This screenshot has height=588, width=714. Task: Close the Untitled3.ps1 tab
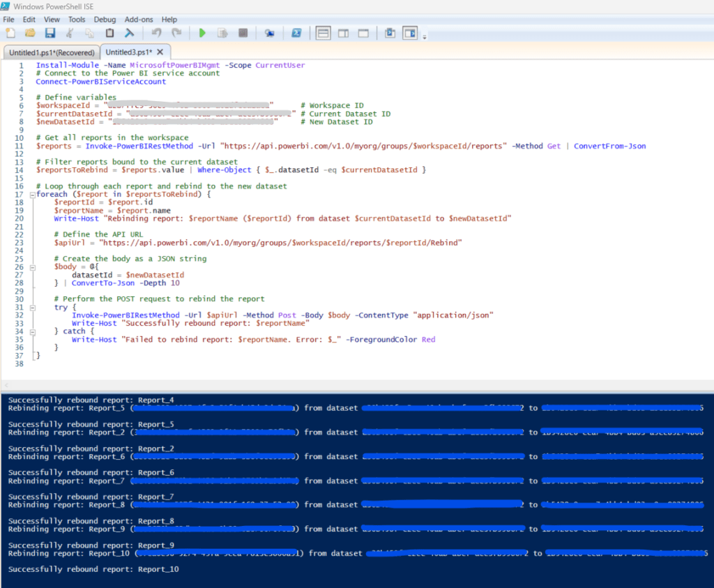[x=160, y=52]
